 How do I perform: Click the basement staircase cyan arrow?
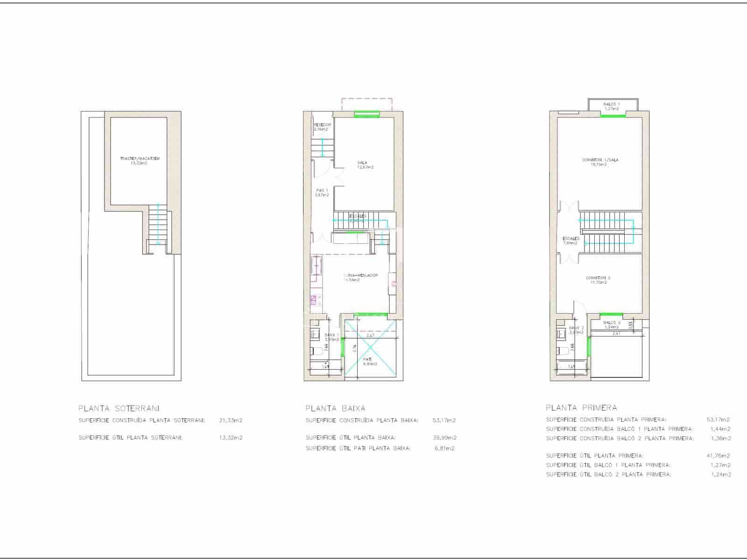pos(158,224)
